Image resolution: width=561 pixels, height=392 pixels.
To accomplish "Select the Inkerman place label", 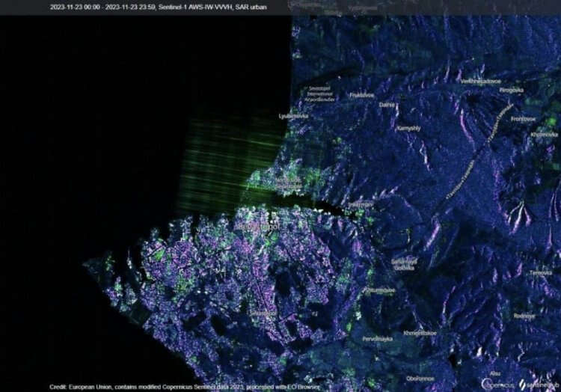I will pos(361,203).
